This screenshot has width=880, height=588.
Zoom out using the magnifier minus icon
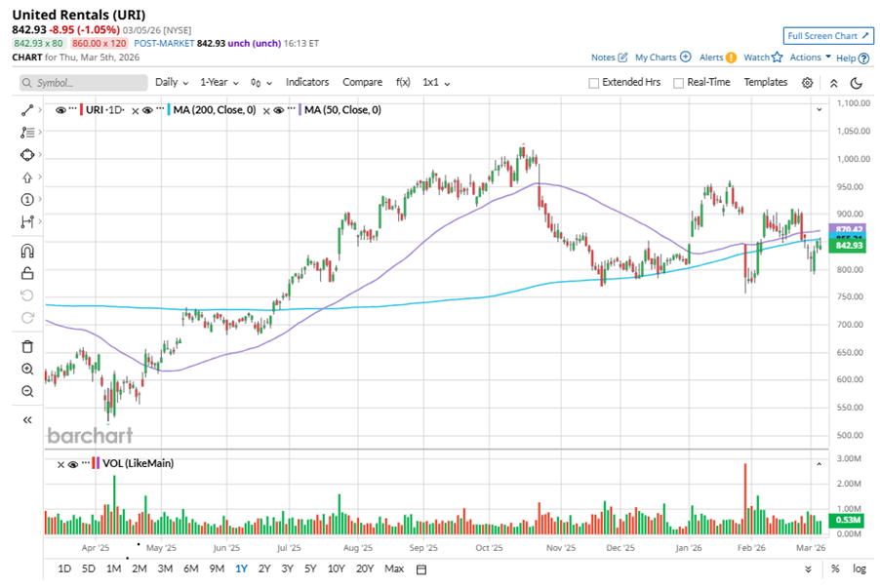tap(27, 392)
